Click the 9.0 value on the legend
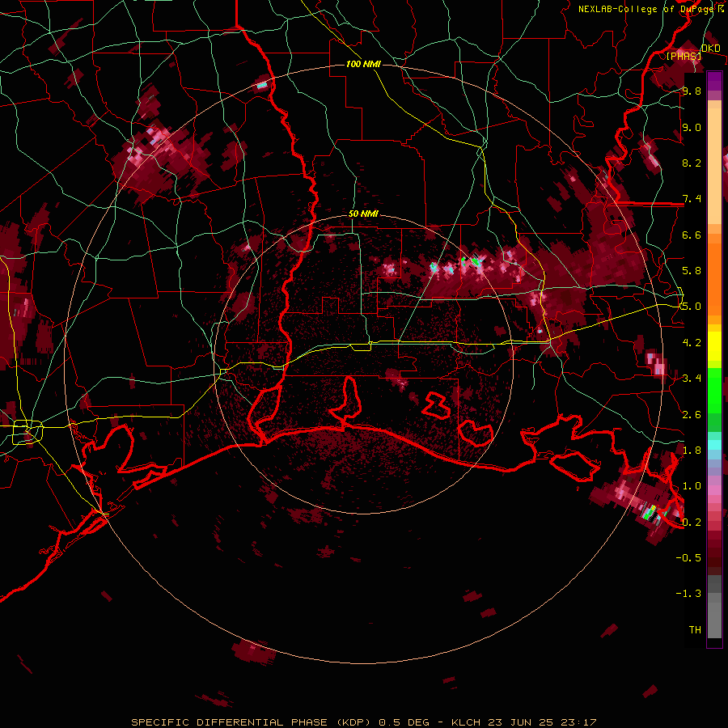 click(x=692, y=127)
